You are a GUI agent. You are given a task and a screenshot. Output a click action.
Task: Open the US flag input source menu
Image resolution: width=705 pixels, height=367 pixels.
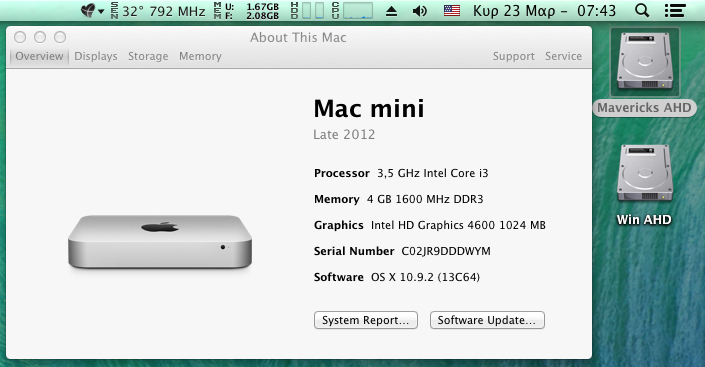pyautogui.click(x=452, y=11)
